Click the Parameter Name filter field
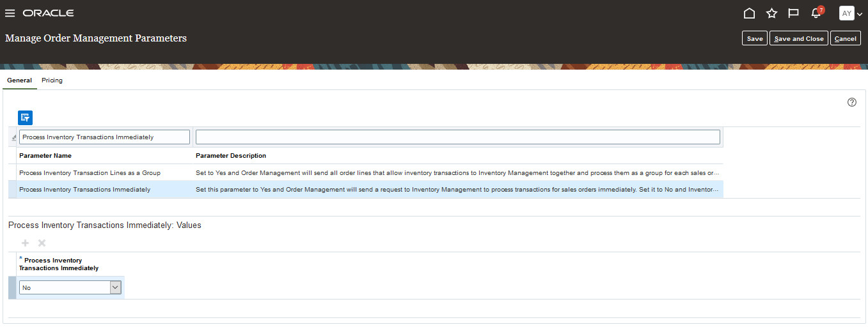Viewport: 868px width, 327px height. point(104,137)
